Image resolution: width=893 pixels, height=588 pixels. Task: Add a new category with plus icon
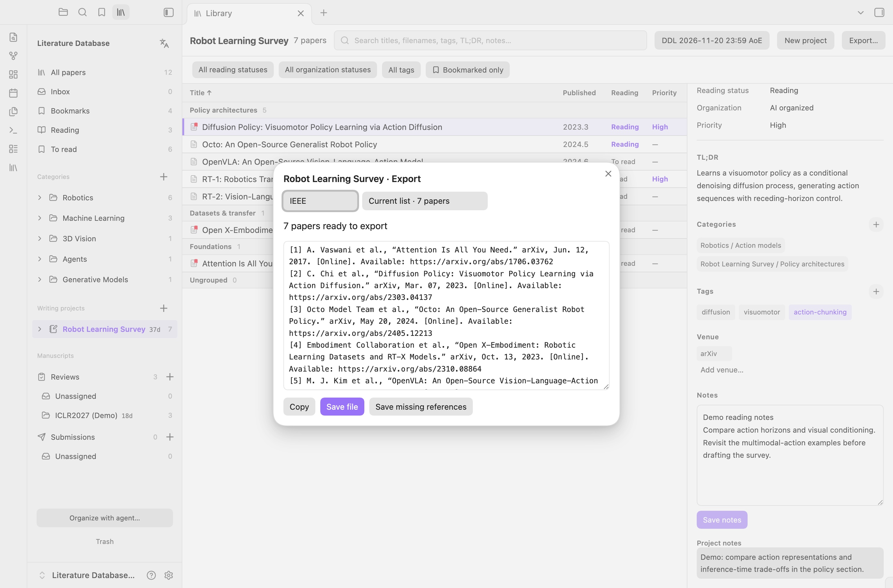[163, 177]
